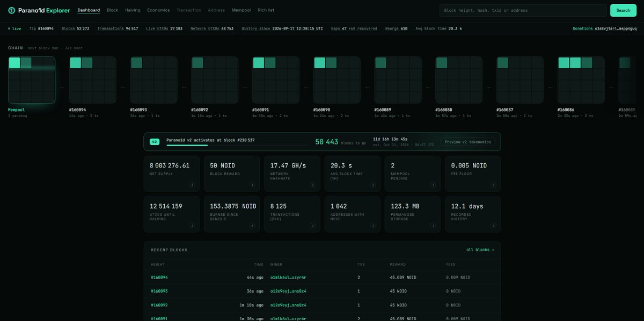
Task: Show info for Burned Since Genesis card
Action: point(252,225)
